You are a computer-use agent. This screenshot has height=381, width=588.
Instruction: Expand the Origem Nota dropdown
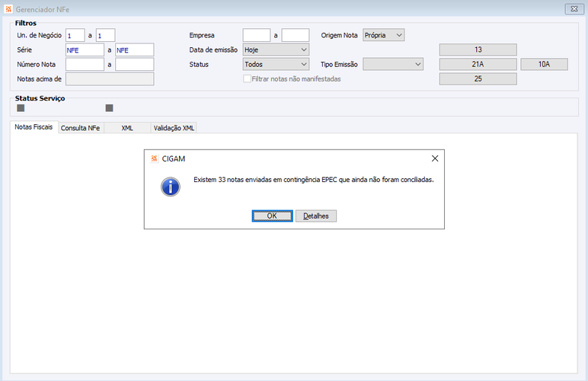(383, 35)
